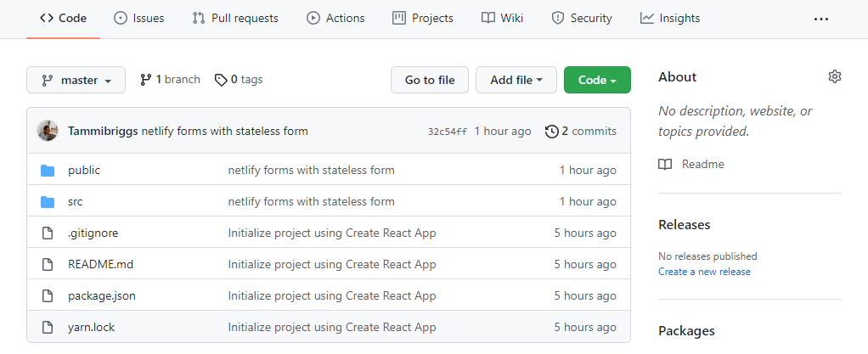The height and width of the screenshot is (354, 868).
Task: Click the package.json file icon
Action: point(48,296)
